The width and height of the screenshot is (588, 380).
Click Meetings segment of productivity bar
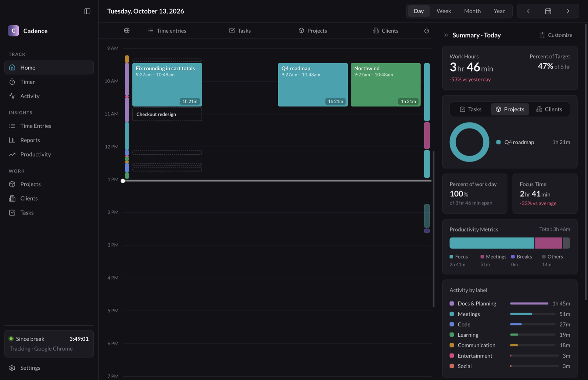[x=548, y=243]
